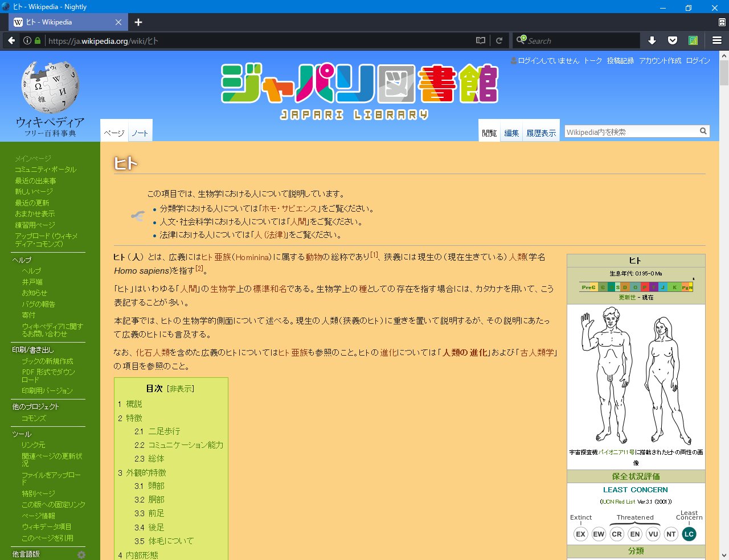Open a new browser tab with the + button

[138, 22]
